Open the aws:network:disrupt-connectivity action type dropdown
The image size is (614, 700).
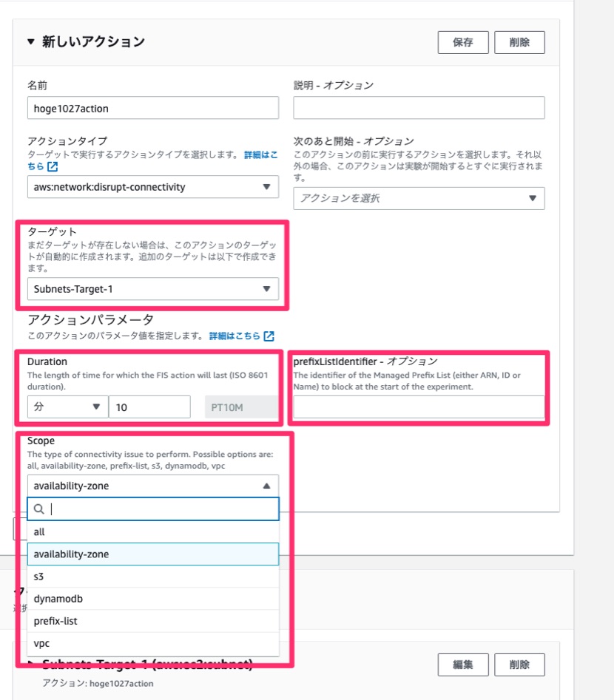coord(152,187)
